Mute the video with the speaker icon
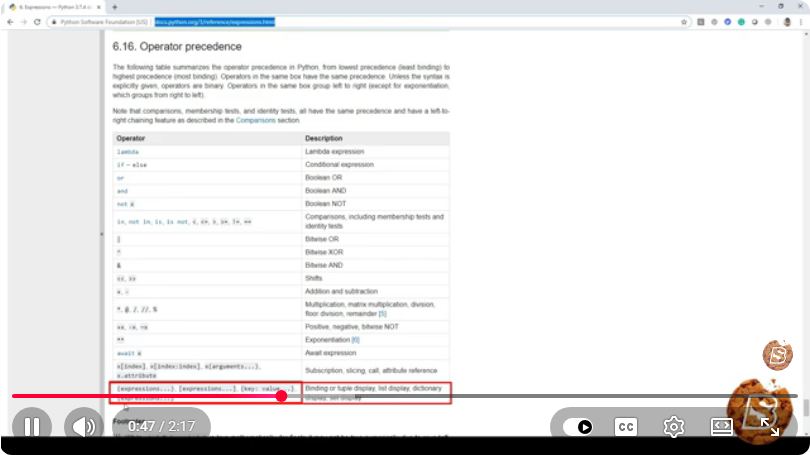Image resolution: width=810 pixels, height=455 pixels. 84,427
